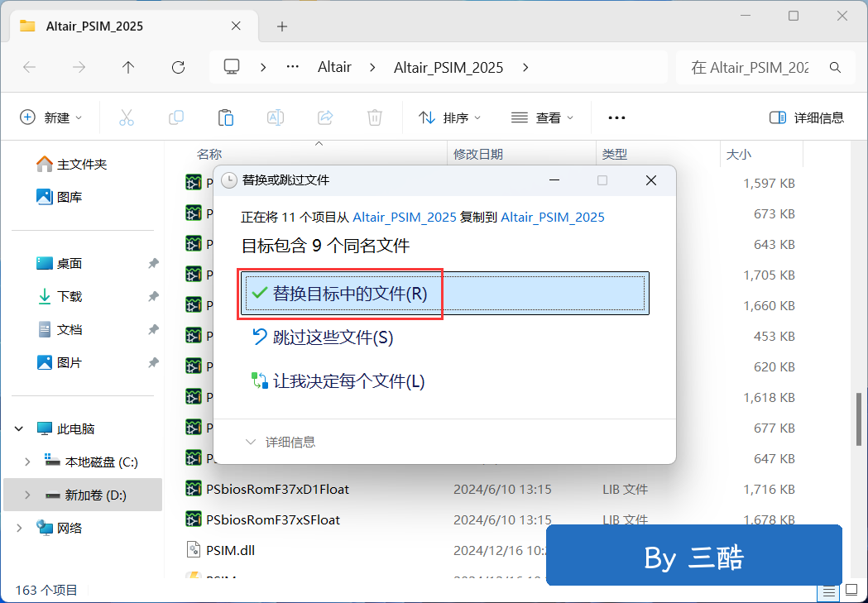
Task: Sort by the 名称 column header
Action: tap(209, 155)
